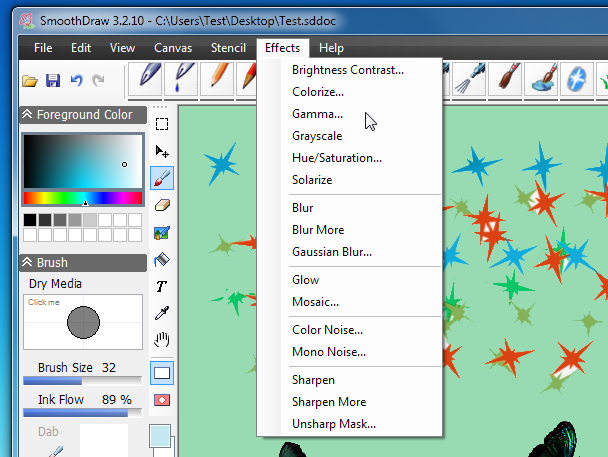Select the hand pan tool

pos(162,340)
